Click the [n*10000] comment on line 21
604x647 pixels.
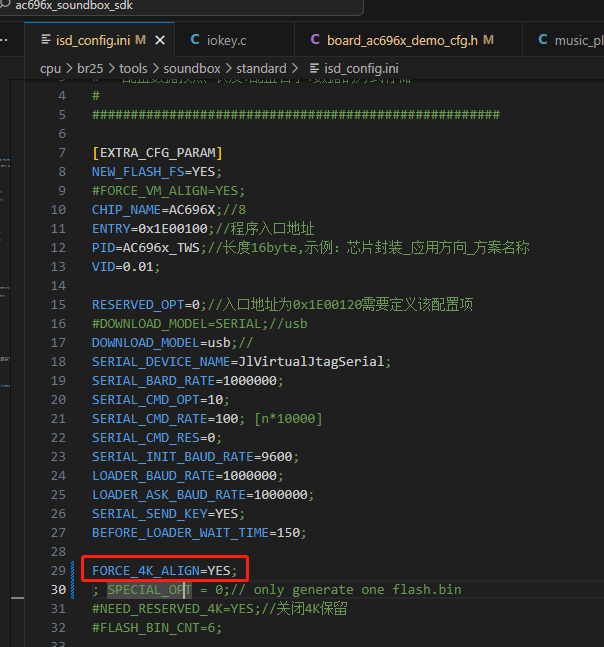pyautogui.click(x=288, y=418)
